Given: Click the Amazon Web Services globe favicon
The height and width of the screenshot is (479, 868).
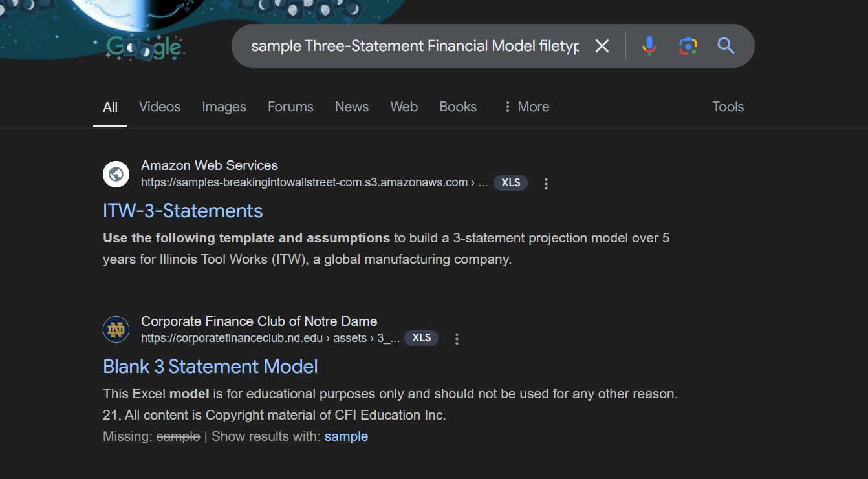Looking at the screenshot, I should point(116,174).
